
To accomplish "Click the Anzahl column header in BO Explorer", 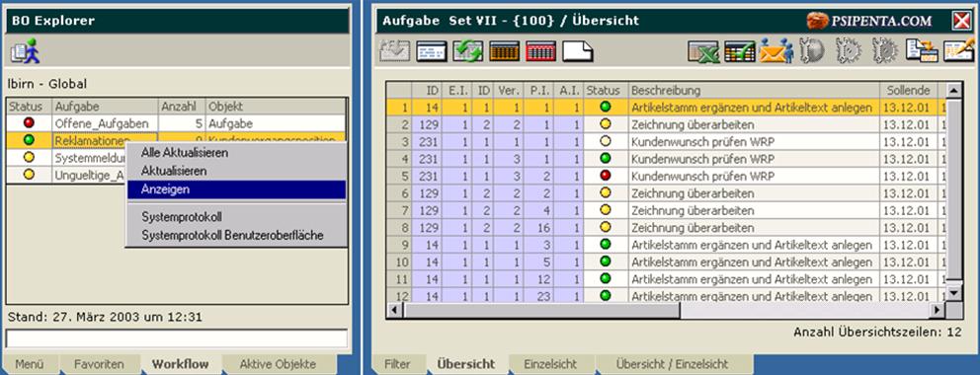I will 182,107.
